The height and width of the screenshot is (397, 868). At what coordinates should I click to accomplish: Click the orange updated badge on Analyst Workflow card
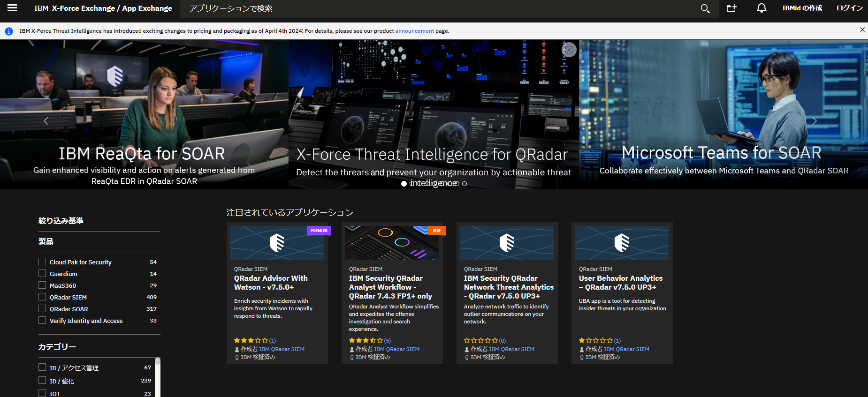point(437,231)
